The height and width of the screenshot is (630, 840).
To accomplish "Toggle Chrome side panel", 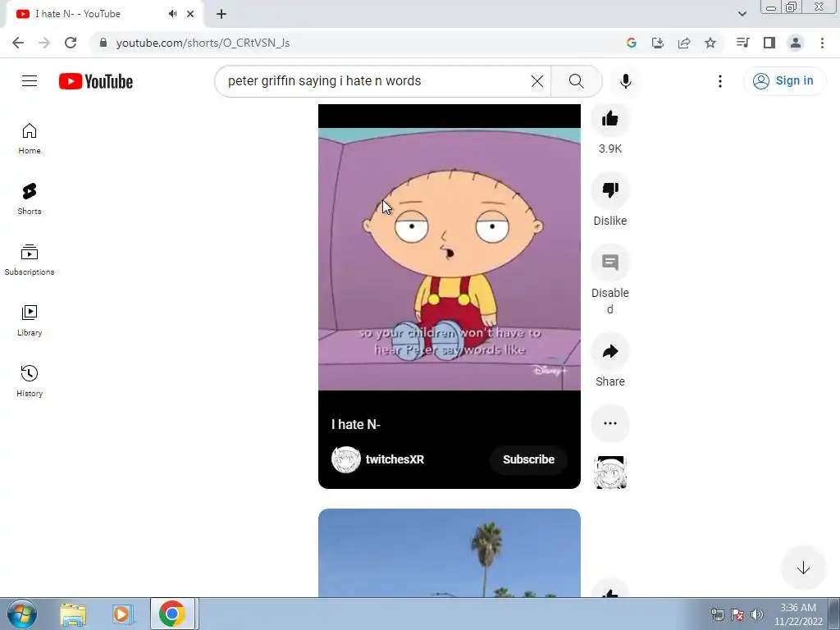I will coord(769,43).
